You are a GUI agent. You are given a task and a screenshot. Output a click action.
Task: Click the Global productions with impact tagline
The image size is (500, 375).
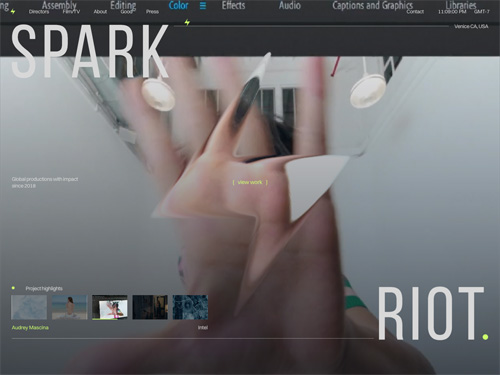[45, 182]
